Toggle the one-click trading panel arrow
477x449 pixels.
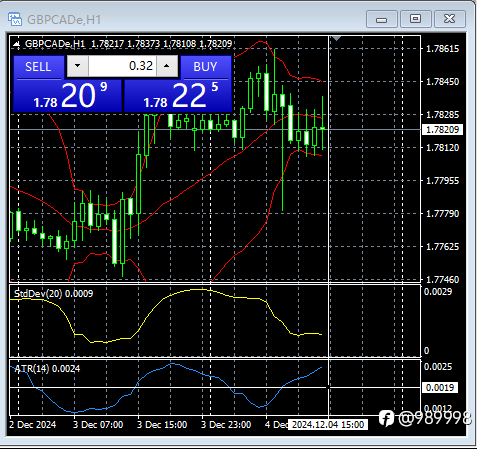point(16,44)
